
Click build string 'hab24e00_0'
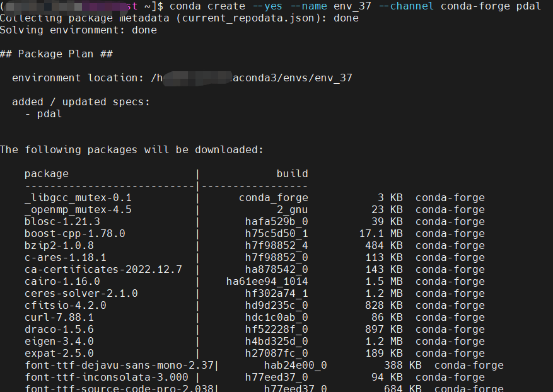click(x=296, y=366)
